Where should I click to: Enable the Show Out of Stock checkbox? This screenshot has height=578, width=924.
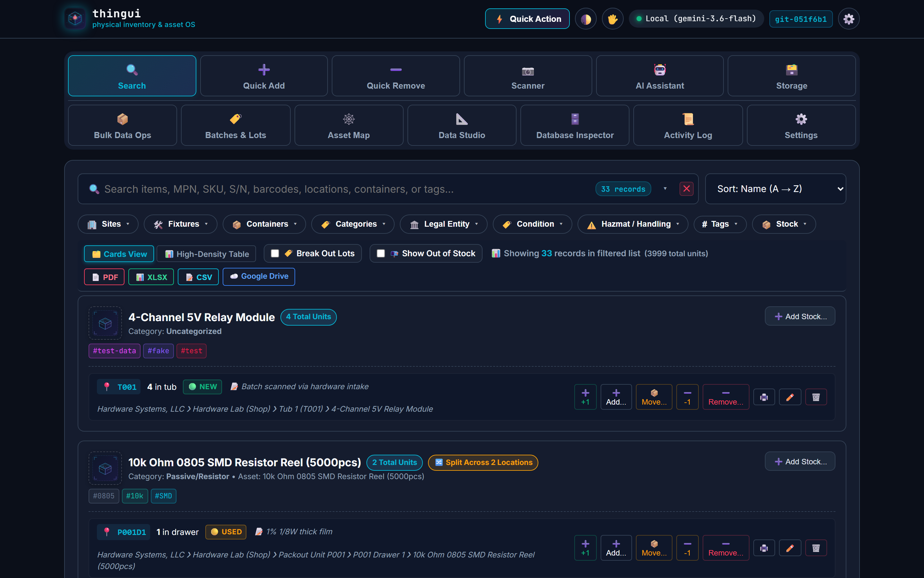381,253
